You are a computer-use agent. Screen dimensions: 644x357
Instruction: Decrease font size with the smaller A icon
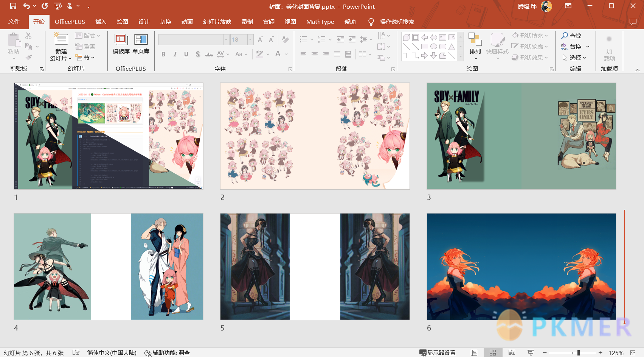pos(271,39)
